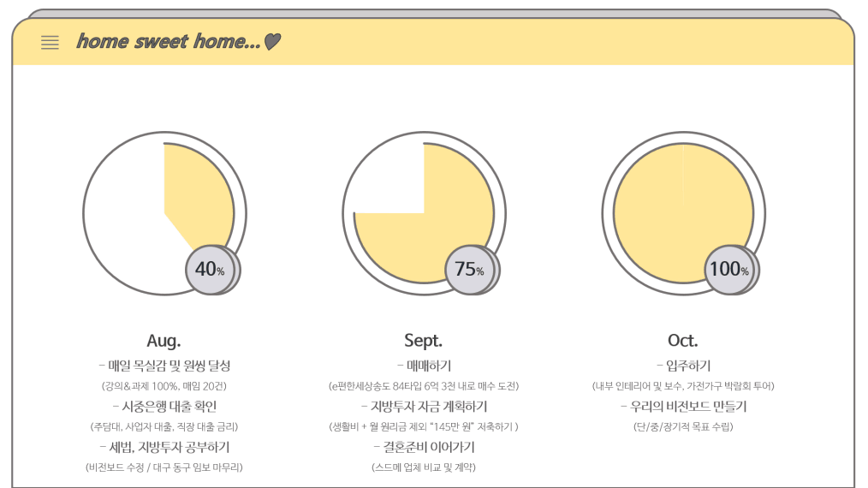This screenshot has height=488, width=868.
Task: Open the Oct. month heading
Action: 683,340
